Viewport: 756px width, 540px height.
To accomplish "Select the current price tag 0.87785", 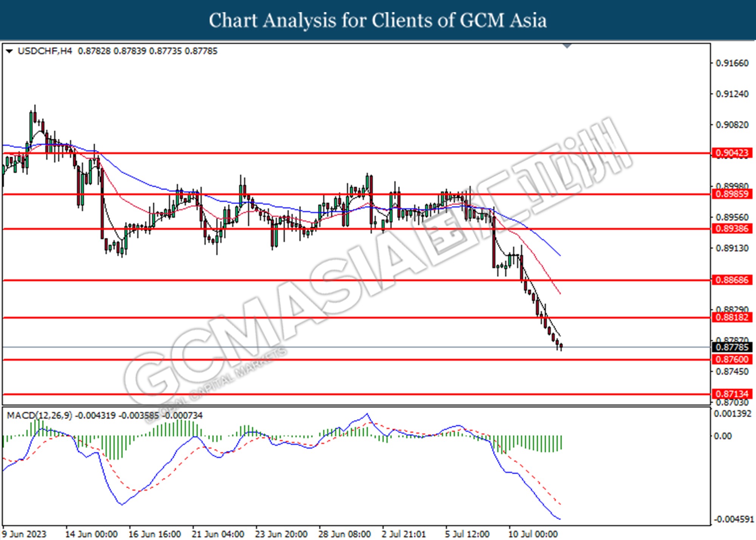I will coord(732,347).
